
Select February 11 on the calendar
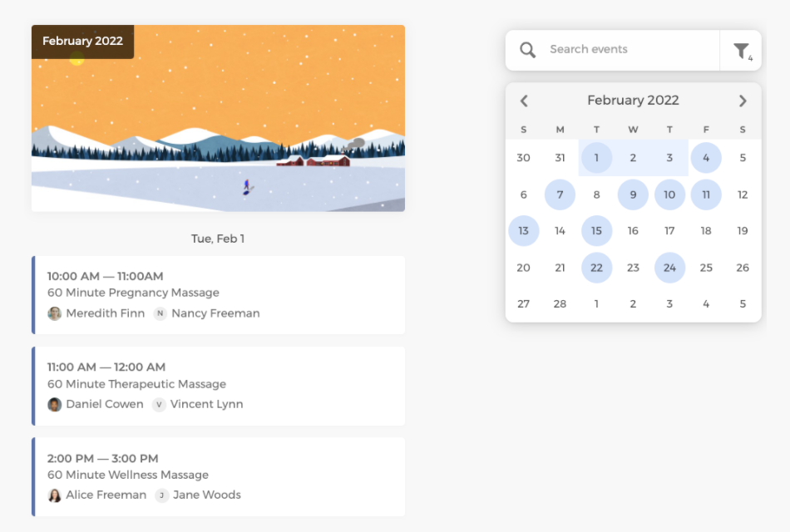[x=706, y=195]
